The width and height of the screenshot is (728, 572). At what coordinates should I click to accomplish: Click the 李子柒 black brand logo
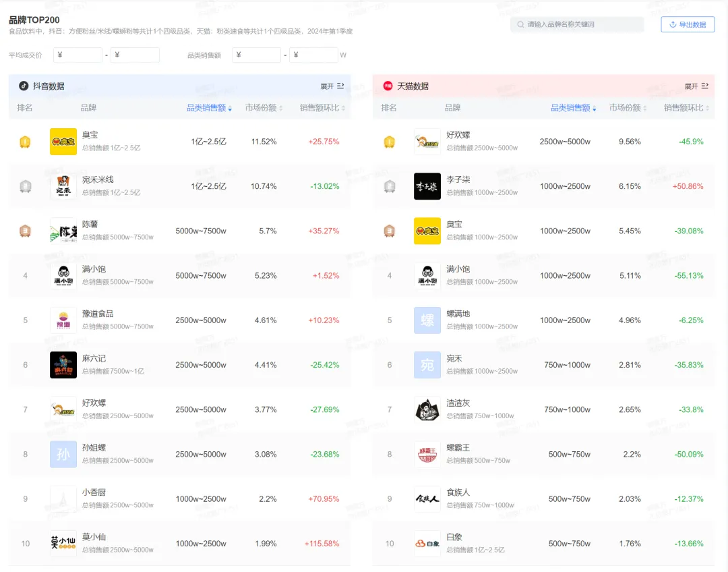[x=427, y=186]
